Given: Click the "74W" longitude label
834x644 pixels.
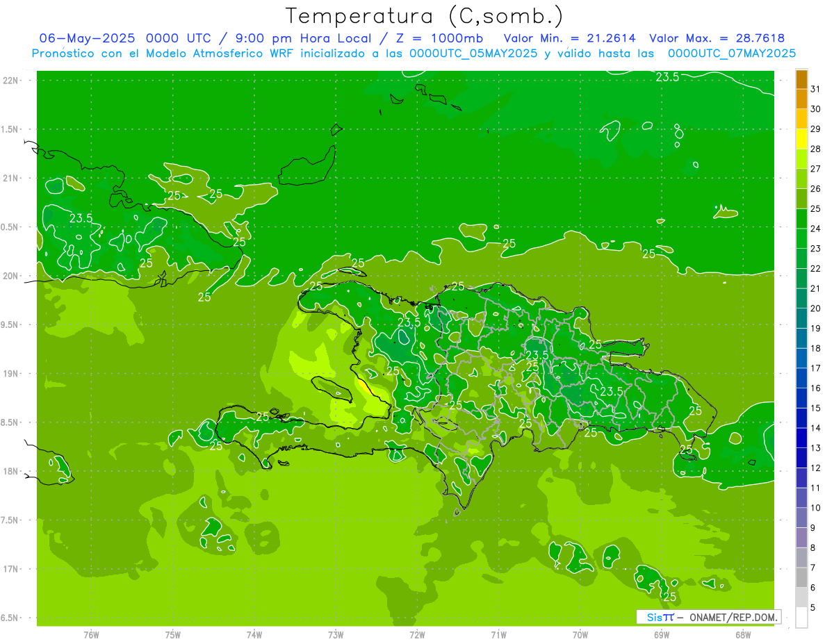Looking at the screenshot, I should coord(254,635).
